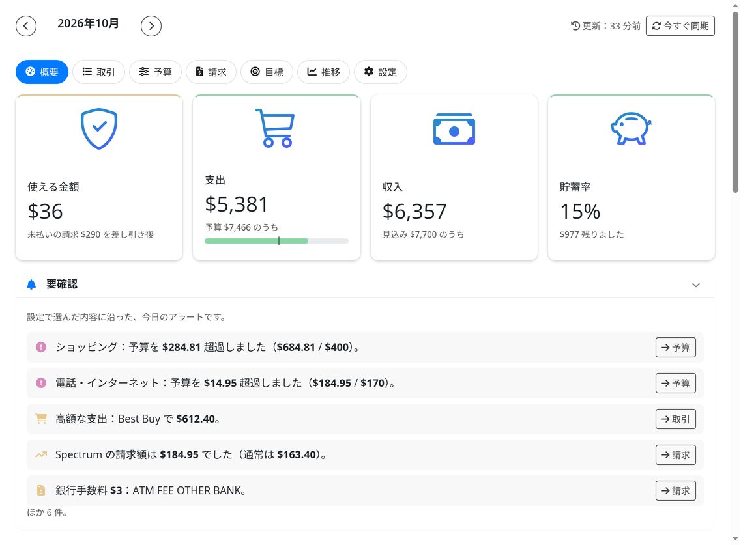The width and height of the screenshot is (756, 545).
Task: Click the invoice icon beside 銀行手数料
Action: [41, 490]
